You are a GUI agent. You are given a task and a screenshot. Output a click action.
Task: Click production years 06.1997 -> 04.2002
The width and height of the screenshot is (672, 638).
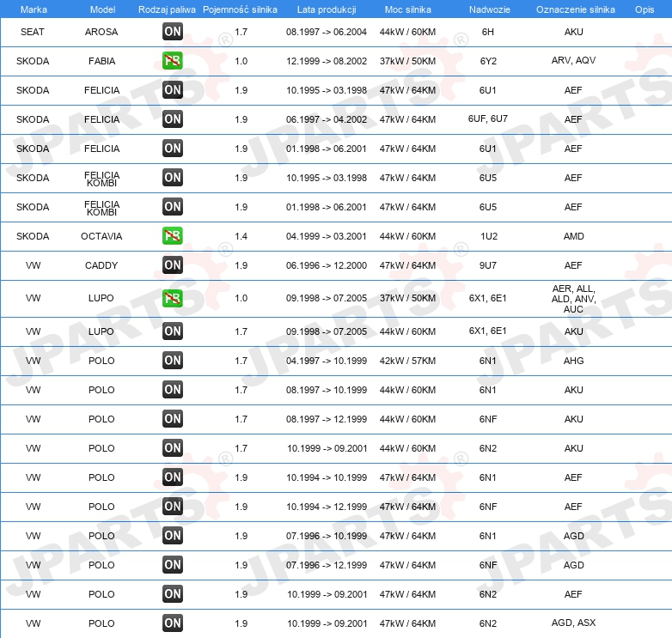tap(327, 119)
